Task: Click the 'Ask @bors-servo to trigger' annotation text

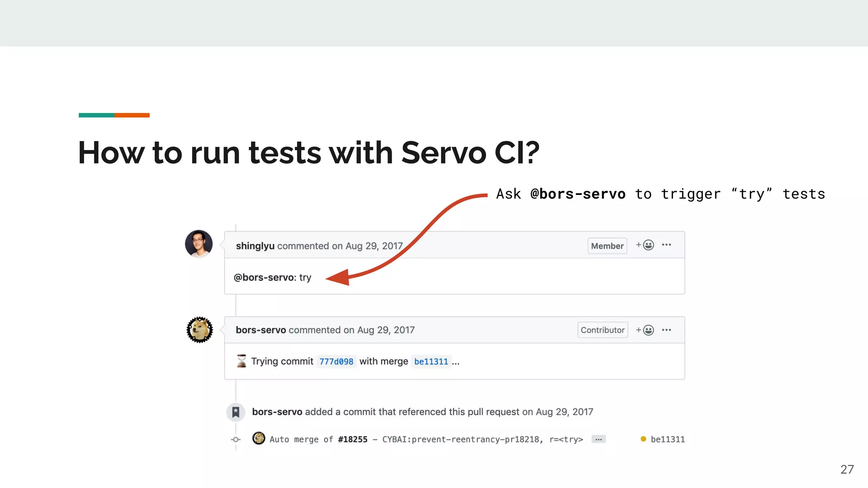Action: tap(661, 194)
